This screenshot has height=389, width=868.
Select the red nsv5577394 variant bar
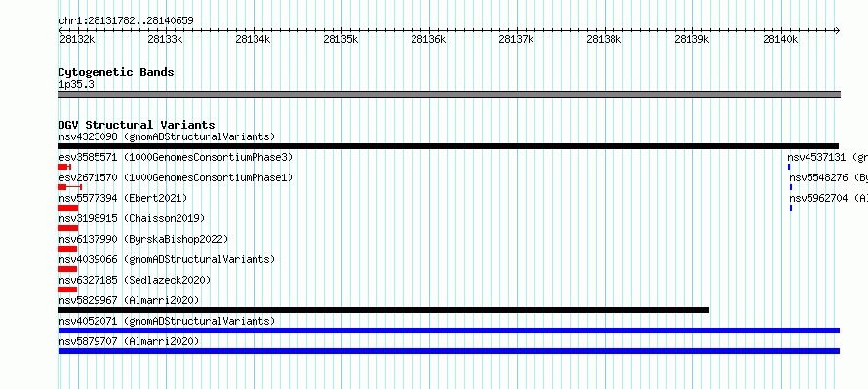[68, 208]
